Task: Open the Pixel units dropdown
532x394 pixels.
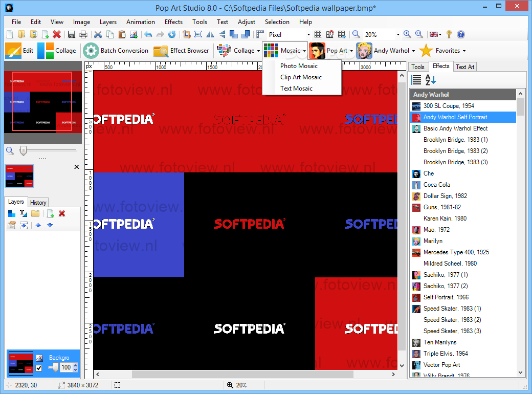Action: (x=308, y=34)
